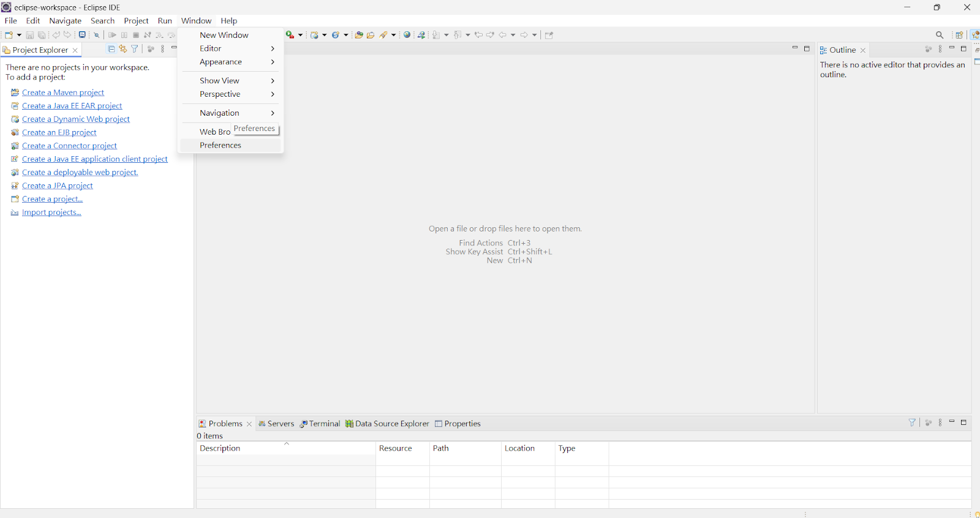Click Create a Dynamic Web project link

point(76,119)
